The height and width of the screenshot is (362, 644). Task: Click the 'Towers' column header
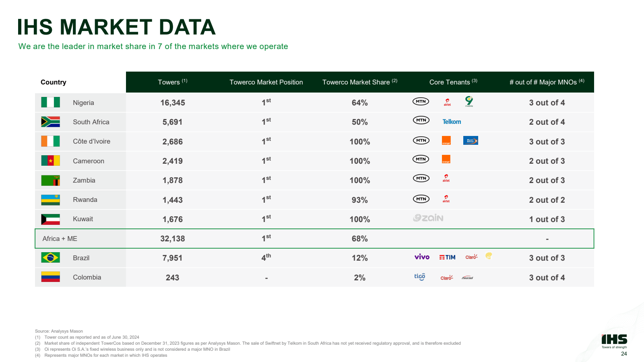tap(173, 82)
